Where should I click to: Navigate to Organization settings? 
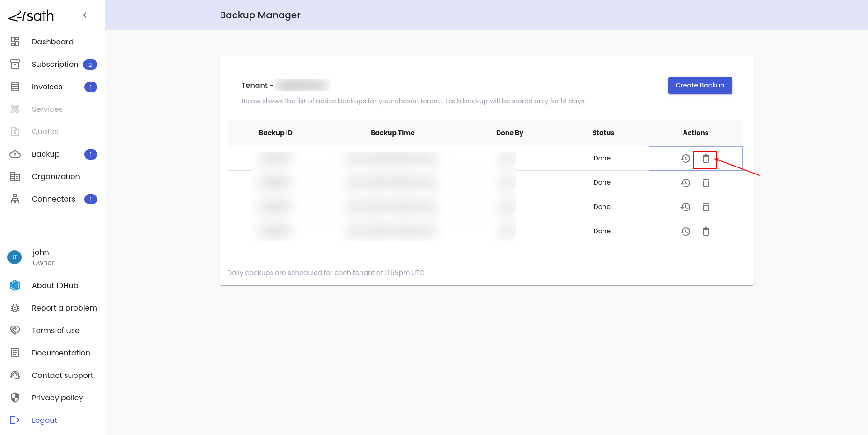pos(56,177)
